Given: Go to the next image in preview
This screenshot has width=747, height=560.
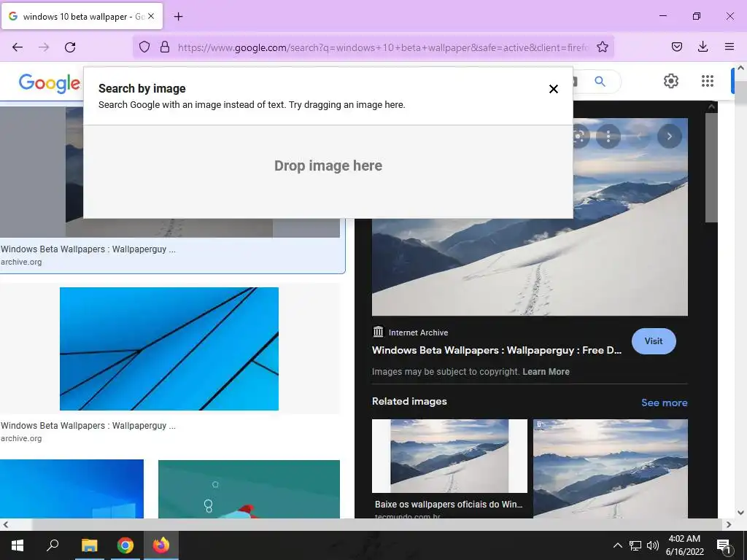Looking at the screenshot, I should (x=670, y=136).
